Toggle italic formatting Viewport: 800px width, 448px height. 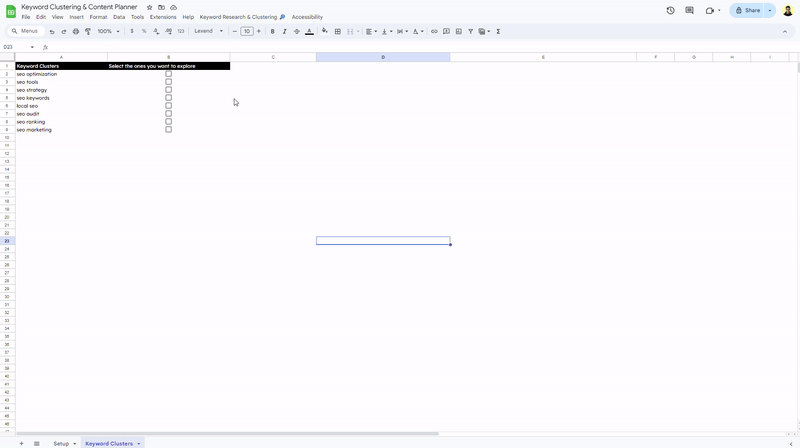285,32
